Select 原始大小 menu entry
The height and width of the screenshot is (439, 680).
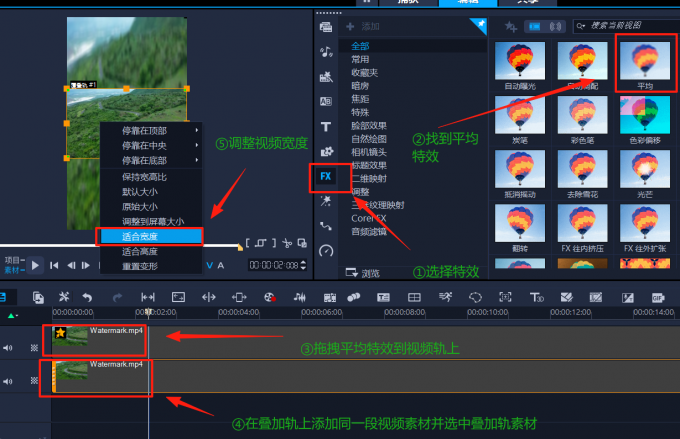[x=151, y=206]
